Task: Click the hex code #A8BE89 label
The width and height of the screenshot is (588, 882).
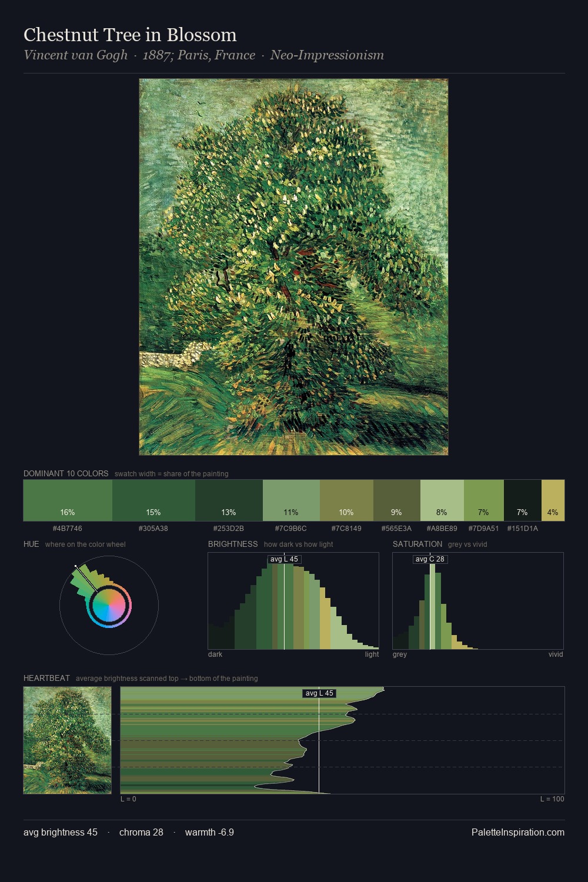Action: 442,529
